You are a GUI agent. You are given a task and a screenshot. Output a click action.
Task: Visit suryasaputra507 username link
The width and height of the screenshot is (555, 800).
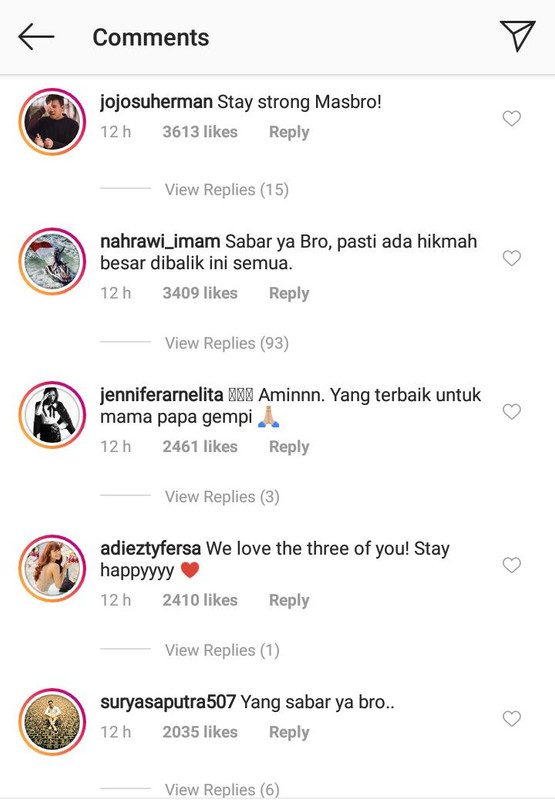click(x=168, y=703)
